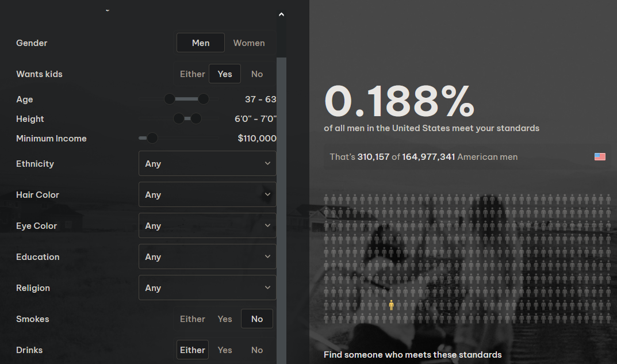Open the Ethnicity dropdown
Screen dimensions: 617x364
click(208, 163)
